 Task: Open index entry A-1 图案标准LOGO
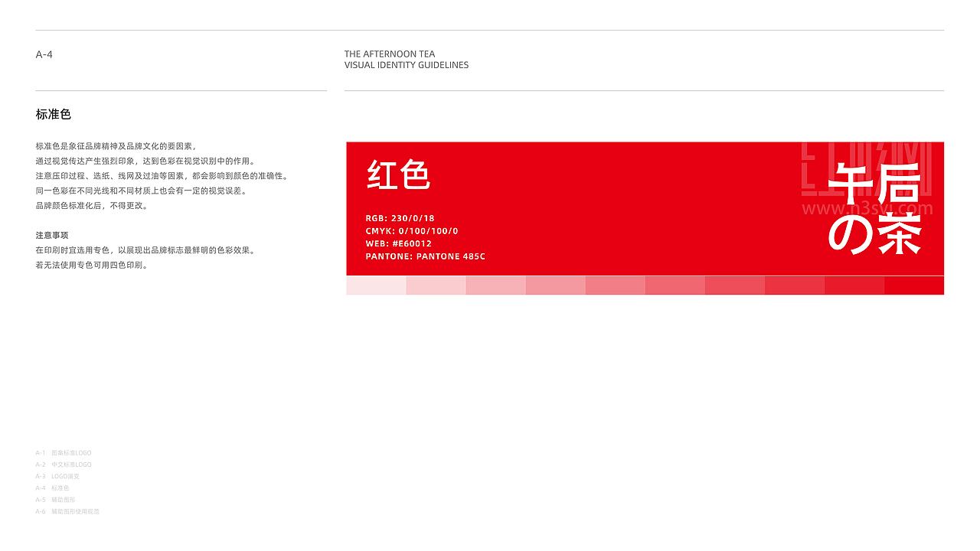tap(64, 453)
